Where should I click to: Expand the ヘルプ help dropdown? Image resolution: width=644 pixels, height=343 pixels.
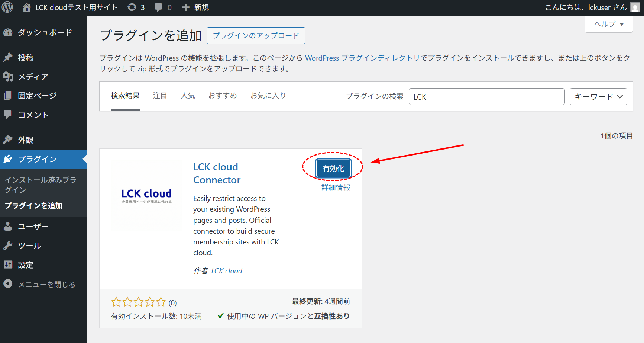click(608, 24)
